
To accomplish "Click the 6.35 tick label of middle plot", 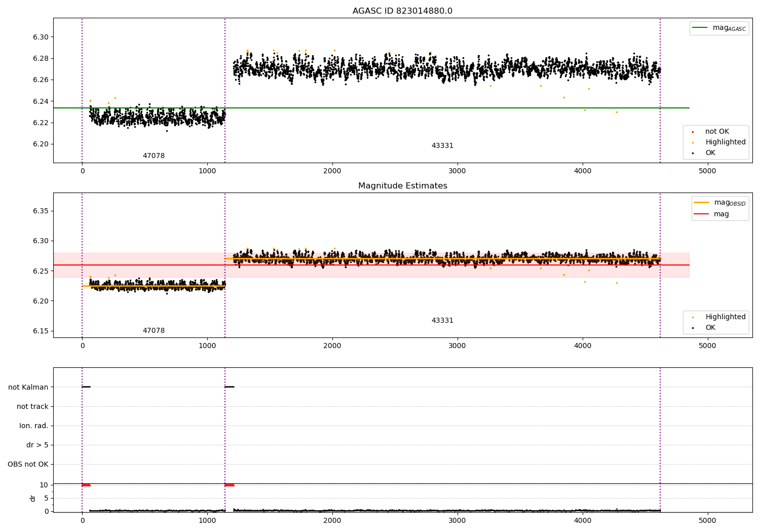I will pyautogui.click(x=41, y=211).
